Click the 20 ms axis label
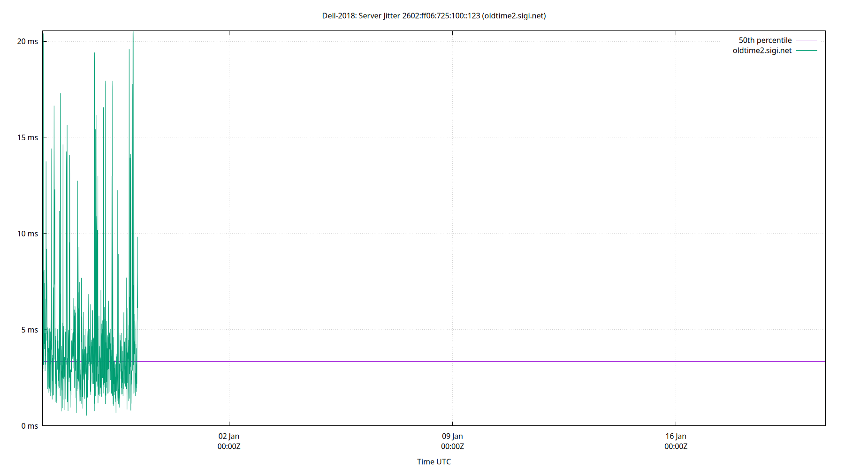 (28, 41)
